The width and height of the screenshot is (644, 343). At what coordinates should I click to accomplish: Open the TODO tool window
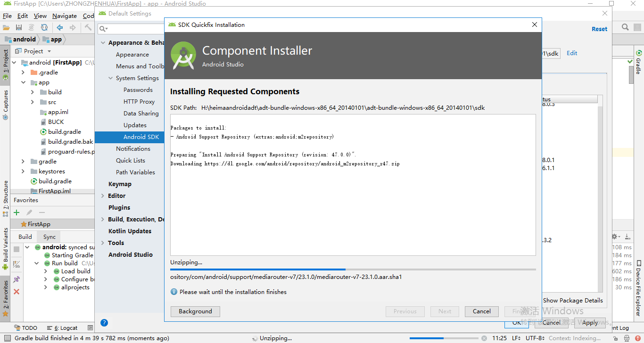pos(25,328)
